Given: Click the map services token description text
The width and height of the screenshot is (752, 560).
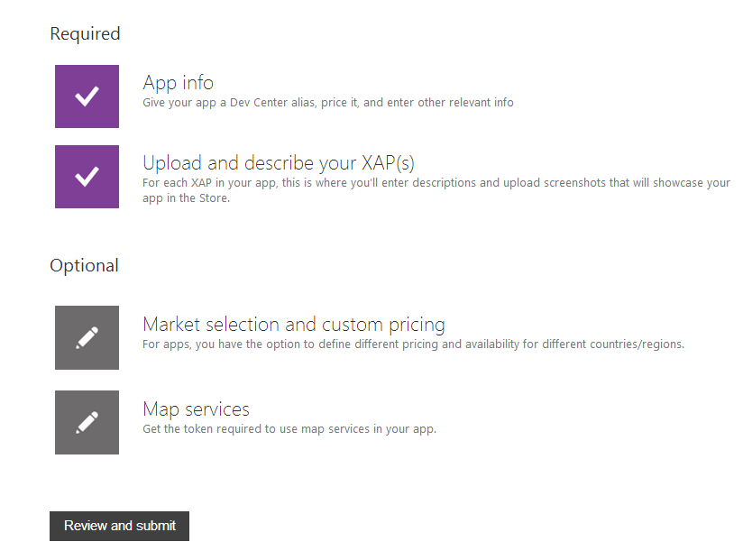Looking at the screenshot, I should [x=289, y=428].
